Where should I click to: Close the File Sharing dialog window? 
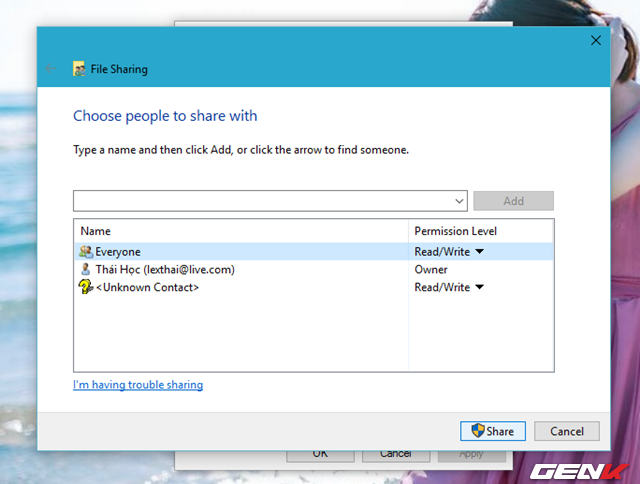pyautogui.click(x=596, y=41)
